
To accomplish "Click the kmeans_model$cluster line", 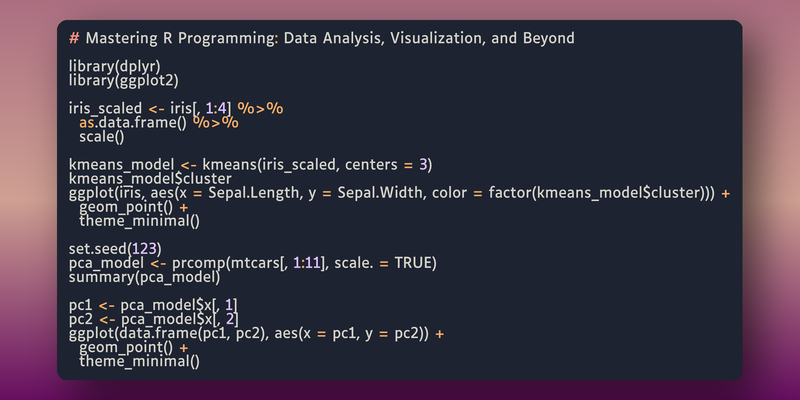I will pyautogui.click(x=150, y=179).
